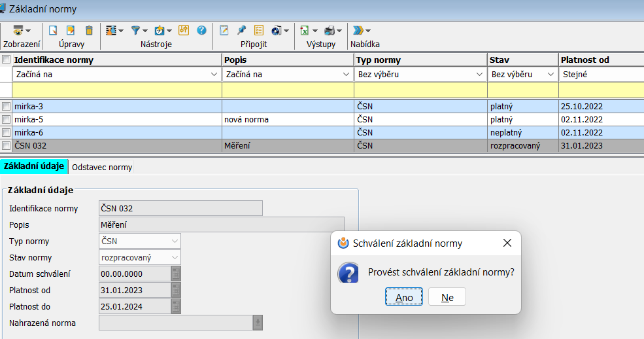
Task: Click the note icon in Připojit group
Action: click(x=224, y=30)
